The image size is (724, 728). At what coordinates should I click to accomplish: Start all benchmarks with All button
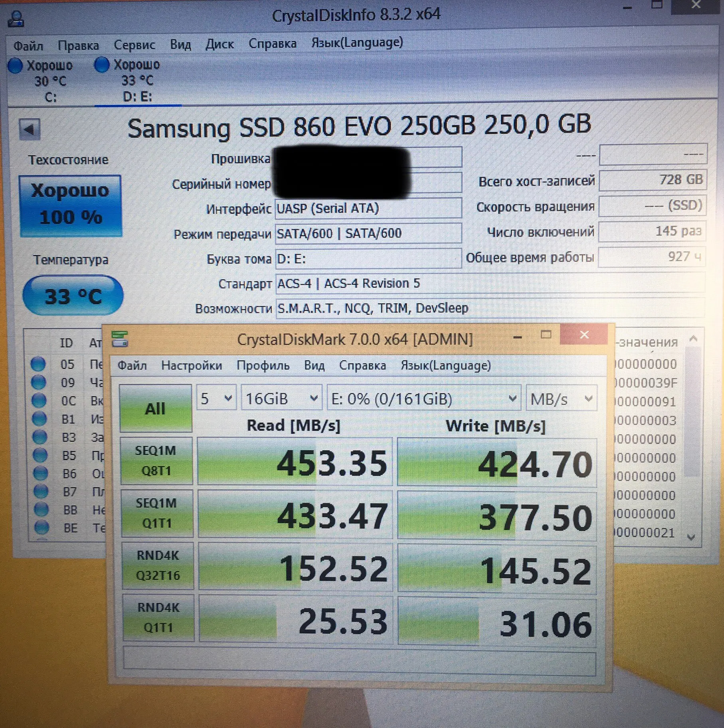coord(156,408)
